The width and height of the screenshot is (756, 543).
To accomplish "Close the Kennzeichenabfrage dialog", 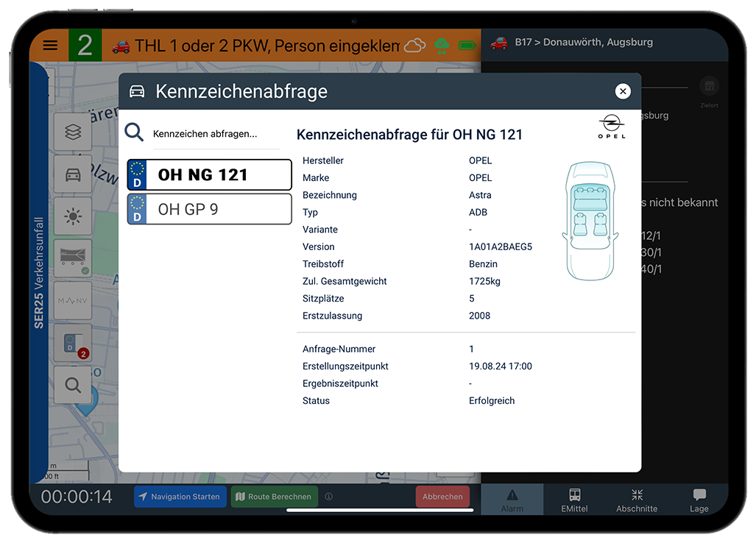I will tap(623, 91).
